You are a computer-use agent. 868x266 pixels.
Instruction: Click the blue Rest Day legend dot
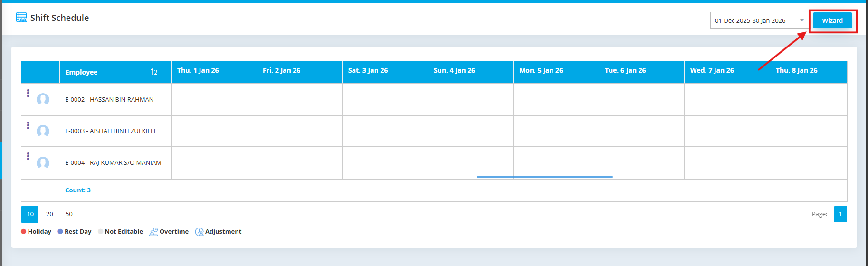pos(60,232)
